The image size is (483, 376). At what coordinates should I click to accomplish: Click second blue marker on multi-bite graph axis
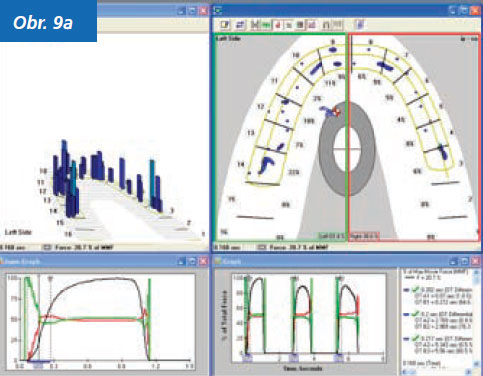tap(293, 358)
